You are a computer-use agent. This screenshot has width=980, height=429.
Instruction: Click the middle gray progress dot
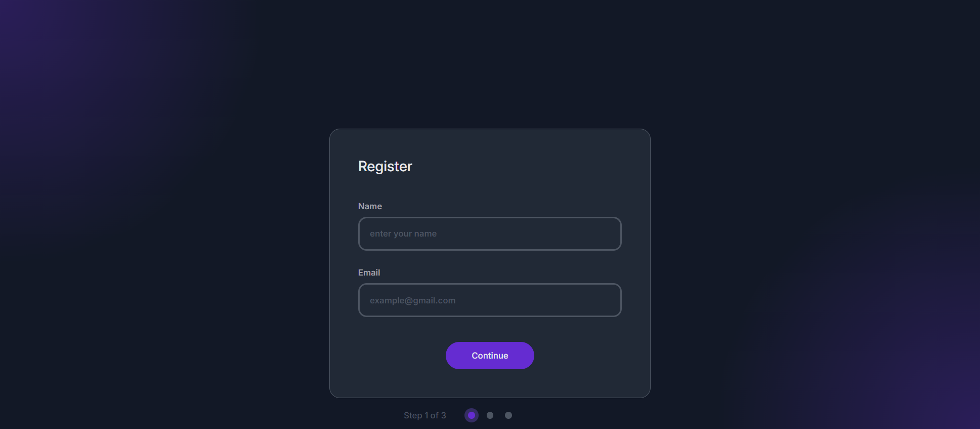pyautogui.click(x=490, y=415)
